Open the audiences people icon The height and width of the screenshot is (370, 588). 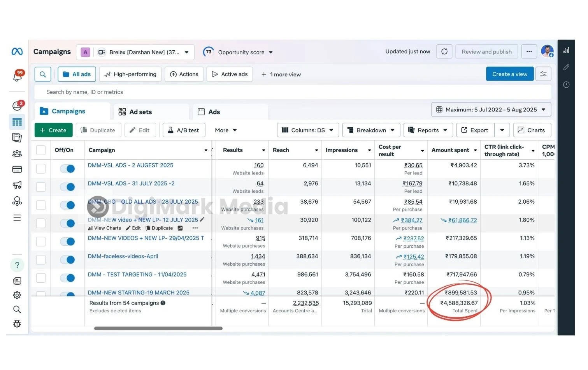tap(17, 154)
